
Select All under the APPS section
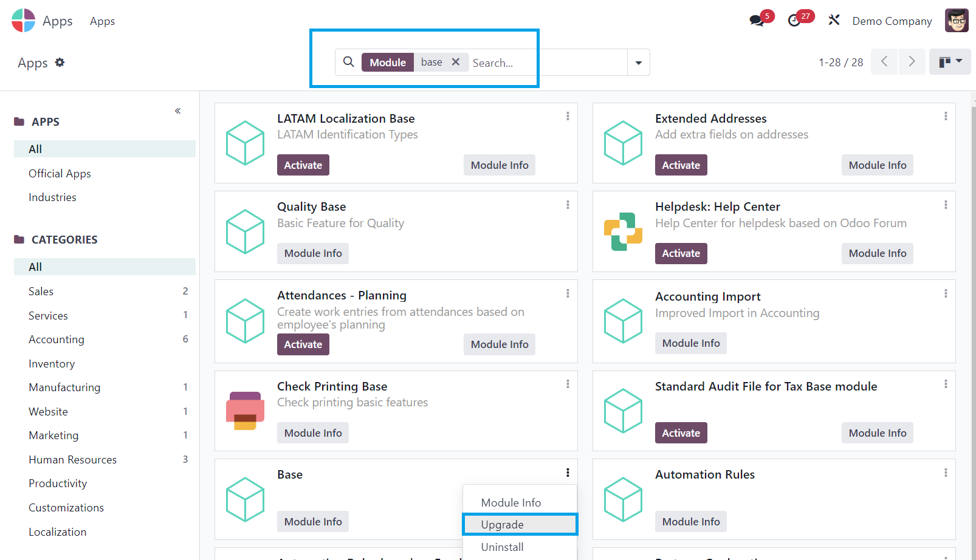[105, 149]
